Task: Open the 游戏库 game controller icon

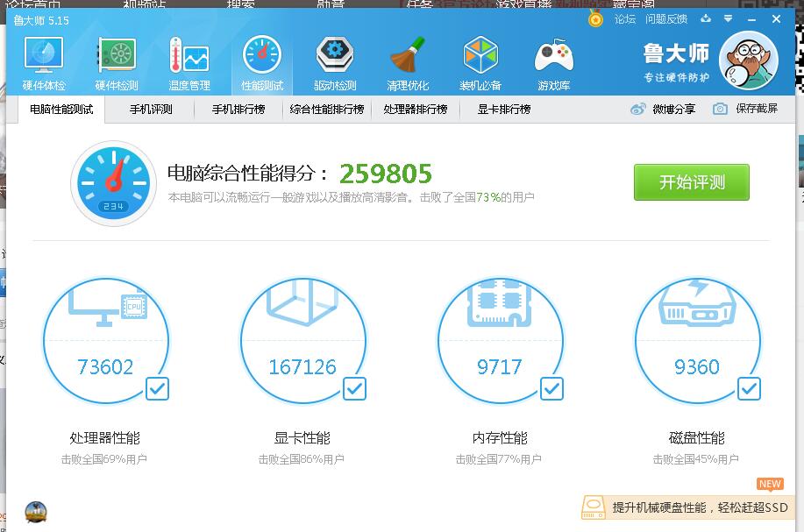Action: pos(554,56)
